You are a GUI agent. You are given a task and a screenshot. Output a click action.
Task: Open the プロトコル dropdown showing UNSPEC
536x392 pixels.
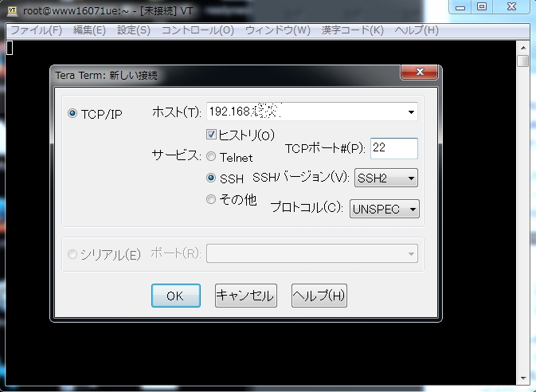(x=384, y=209)
